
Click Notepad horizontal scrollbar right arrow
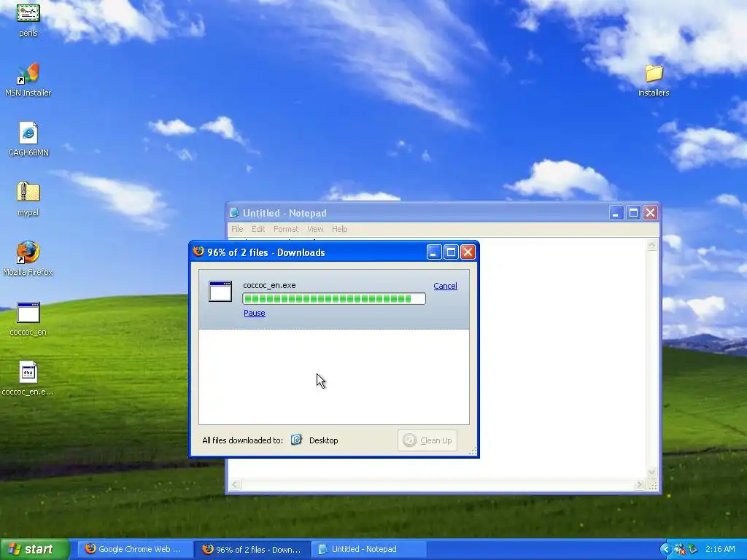pos(639,485)
